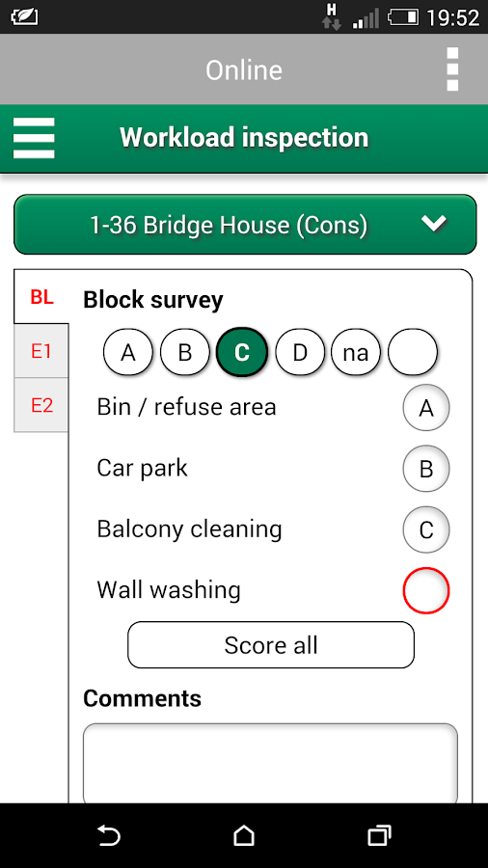Viewport: 488px width, 868px height.
Task: Open the three-dot overflow menu
Action: (x=452, y=69)
